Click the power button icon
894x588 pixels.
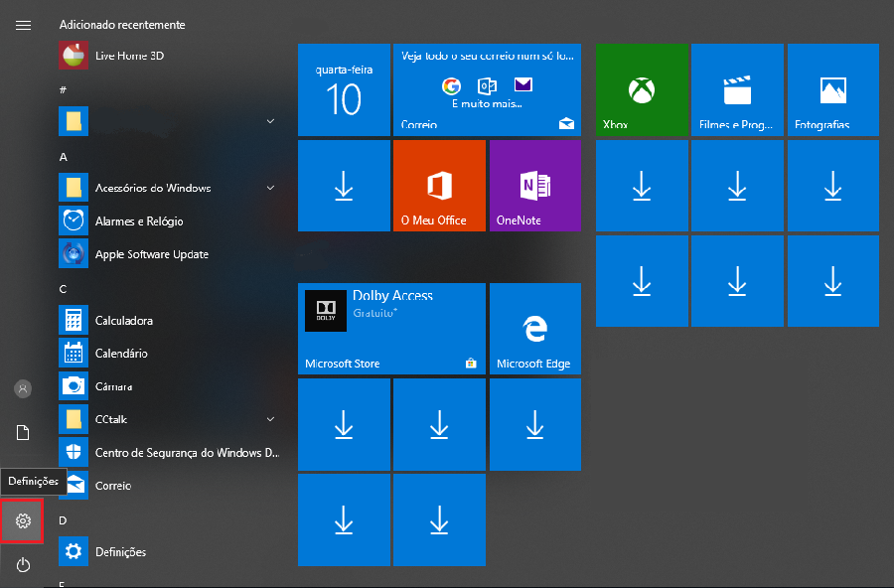23,565
